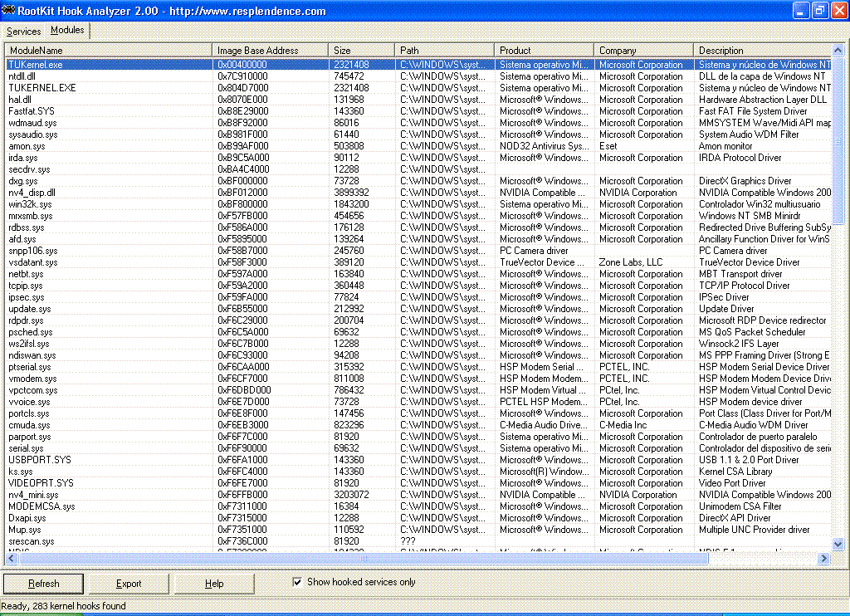
Task: Select the psched.sys module row
Action: (418, 332)
